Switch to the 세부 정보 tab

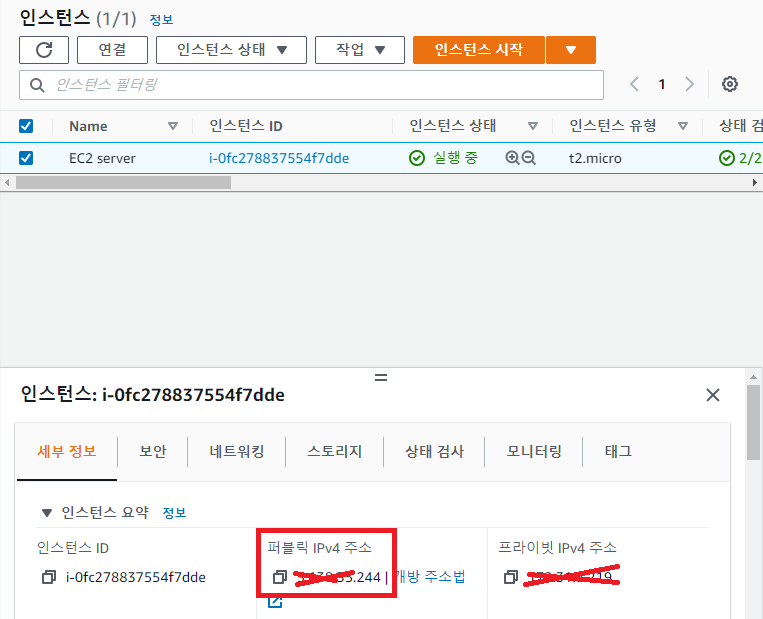[x=67, y=451]
